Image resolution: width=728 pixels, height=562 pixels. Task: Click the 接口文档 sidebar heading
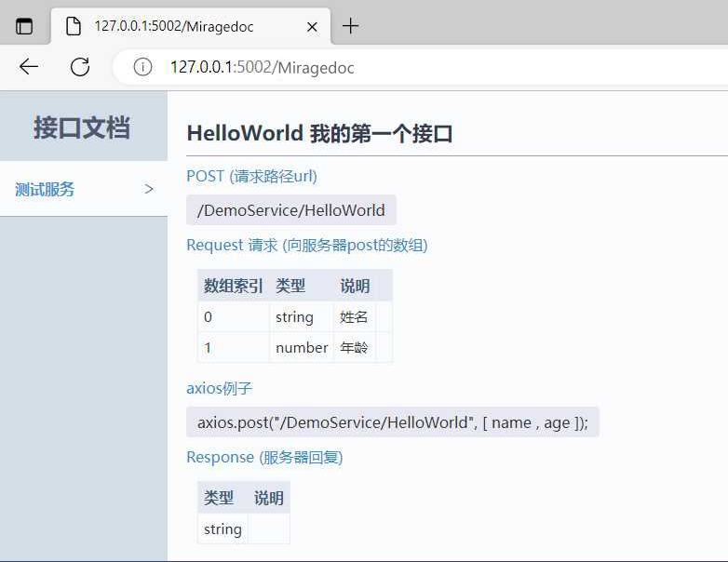point(82,127)
